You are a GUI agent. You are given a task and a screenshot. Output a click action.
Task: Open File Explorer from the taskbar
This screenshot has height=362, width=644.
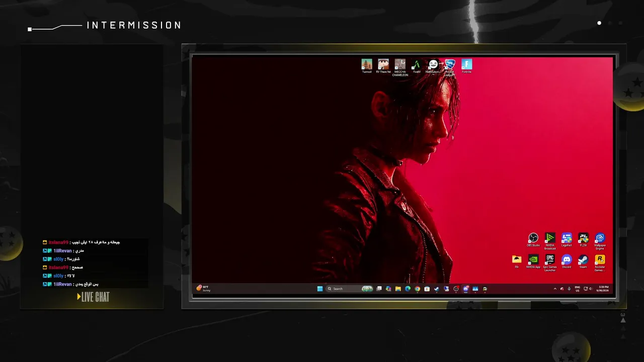click(x=398, y=289)
